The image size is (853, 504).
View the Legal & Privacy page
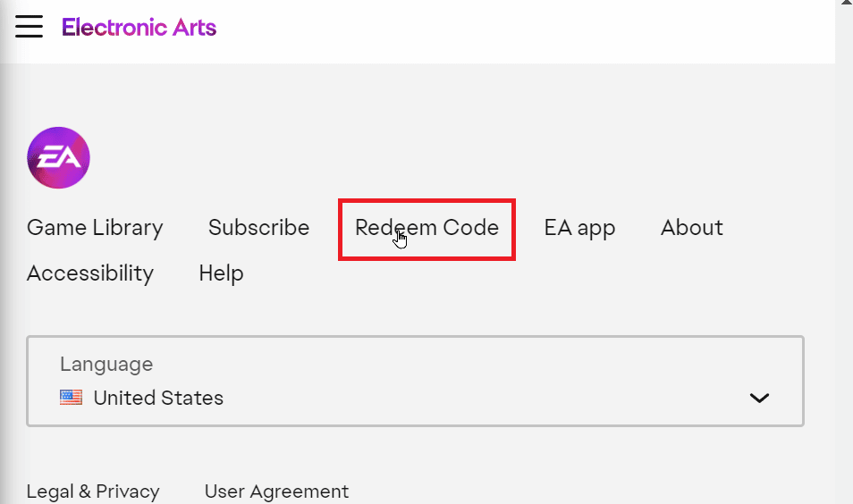coord(93,491)
